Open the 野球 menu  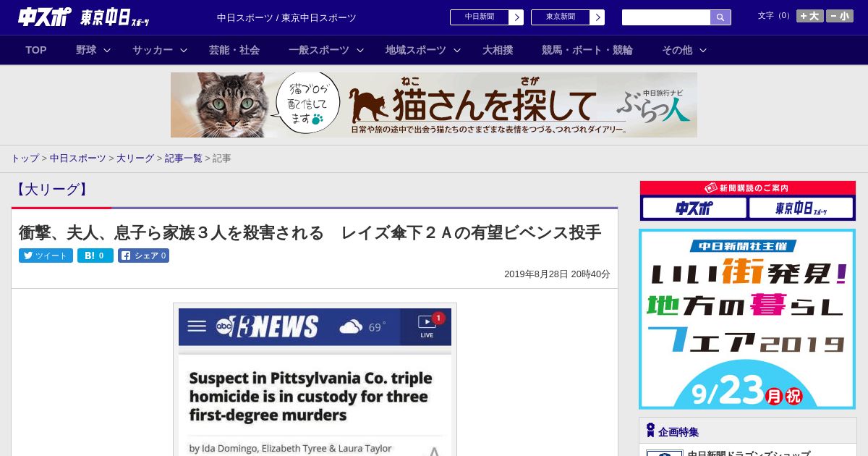[86, 50]
